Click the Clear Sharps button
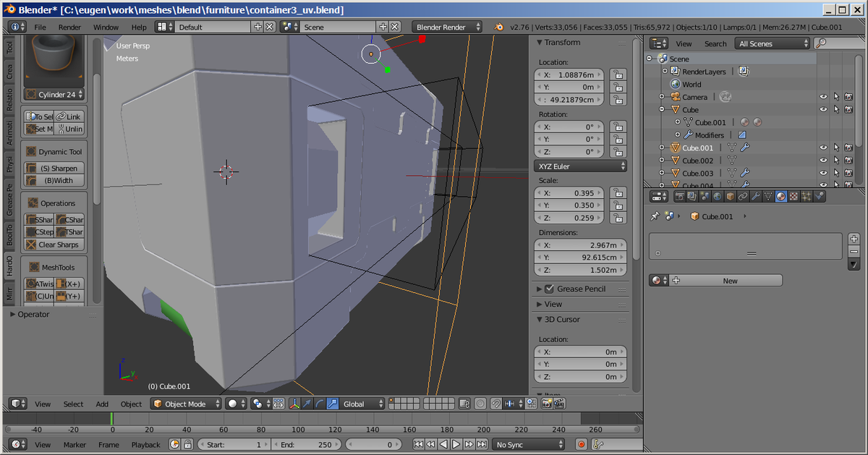The width and height of the screenshot is (868, 455). pos(54,244)
